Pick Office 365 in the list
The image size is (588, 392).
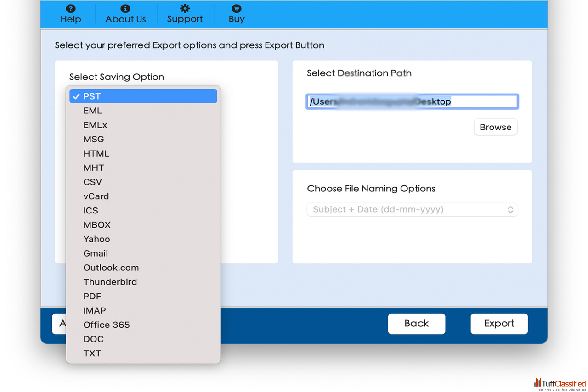pos(143,324)
